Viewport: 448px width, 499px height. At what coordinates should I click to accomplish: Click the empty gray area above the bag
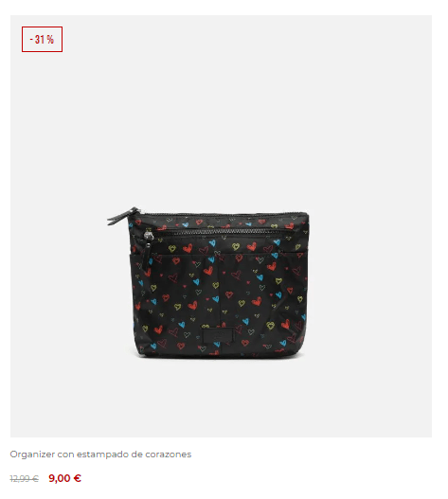tap(221, 112)
